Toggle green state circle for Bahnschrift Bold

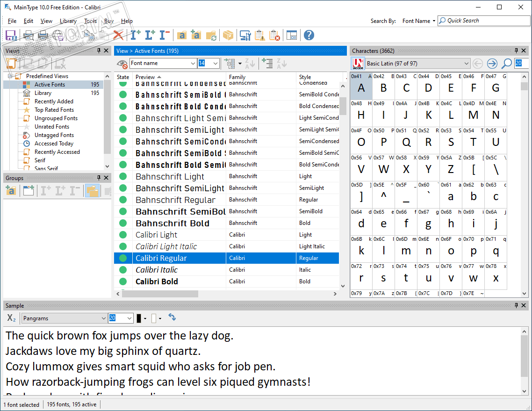[123, 223]
